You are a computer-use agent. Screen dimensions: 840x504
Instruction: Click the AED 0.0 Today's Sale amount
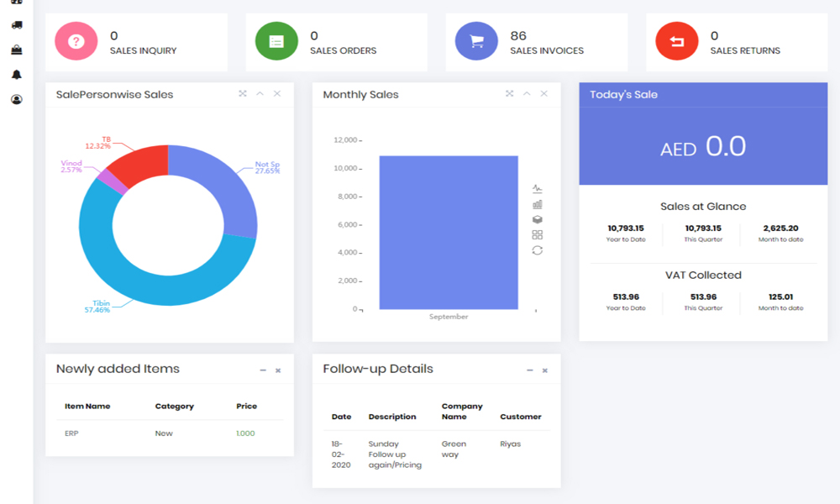tap(703, 146)
